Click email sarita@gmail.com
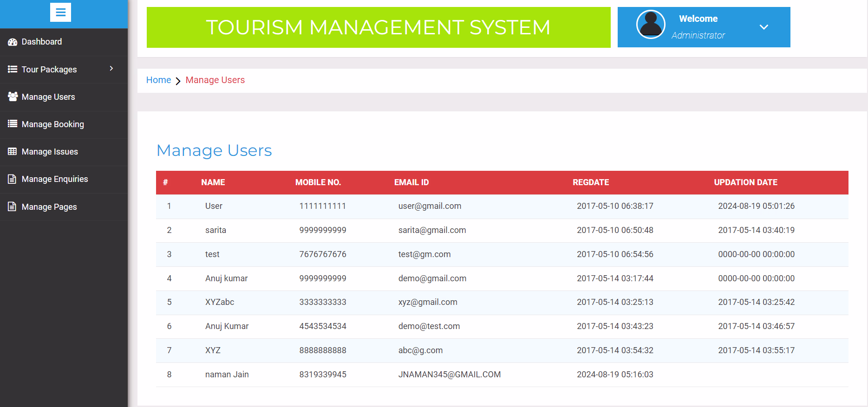868x407 pixels. tap(432, 230)
